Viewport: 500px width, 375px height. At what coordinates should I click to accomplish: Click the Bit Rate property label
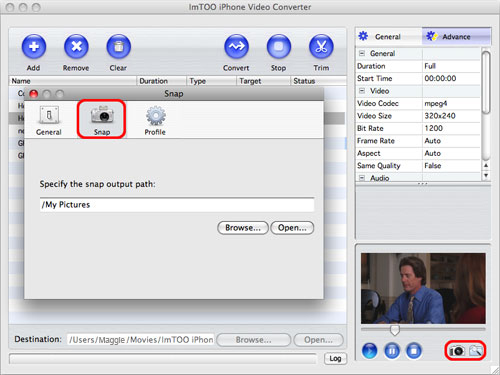point(370,128)
